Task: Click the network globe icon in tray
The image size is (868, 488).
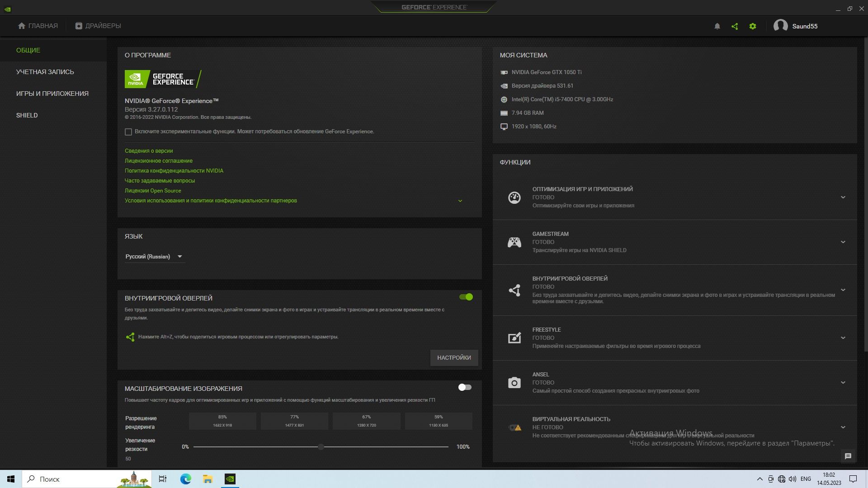Action: (x=782, y=479)
